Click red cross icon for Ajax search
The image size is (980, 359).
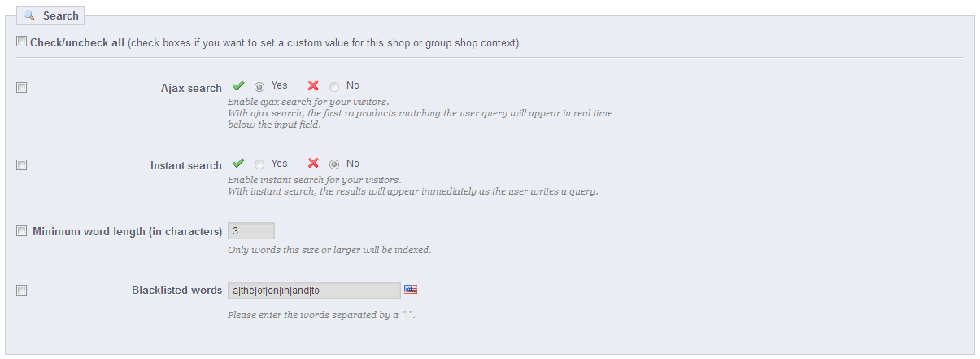point(313,85)
